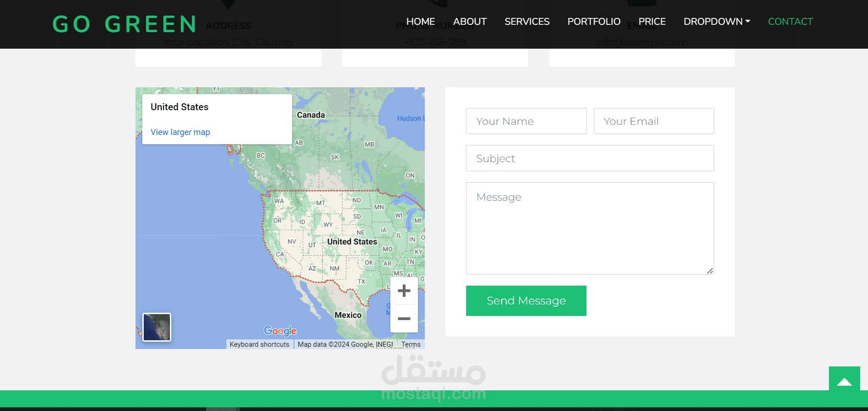The image size is (868, 411).
Task: Click the Map data ©2024 Google, INEGI text
Action: pos(345,344)
